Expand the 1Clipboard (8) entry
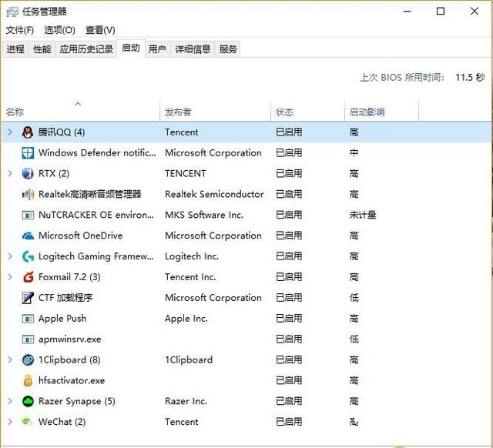 click(10, 359)
